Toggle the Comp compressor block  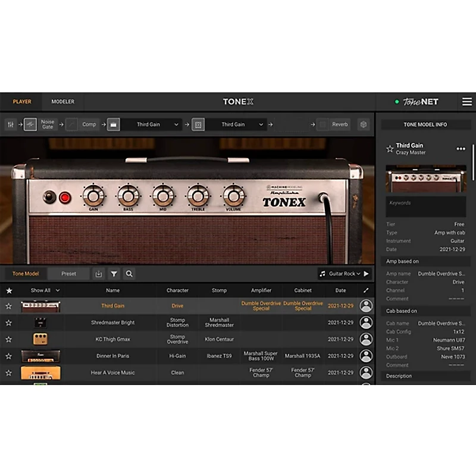point(72,124)
